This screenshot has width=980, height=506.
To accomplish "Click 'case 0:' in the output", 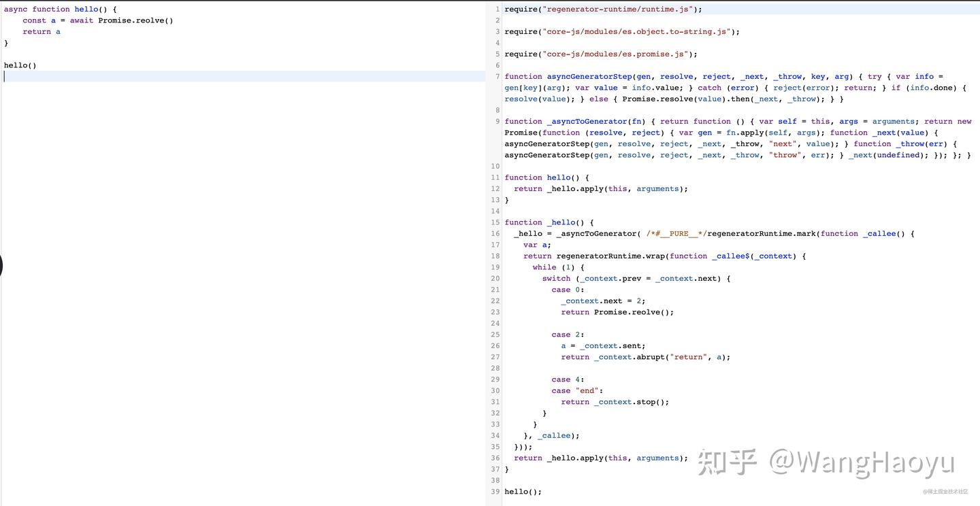I will (568, 290).
